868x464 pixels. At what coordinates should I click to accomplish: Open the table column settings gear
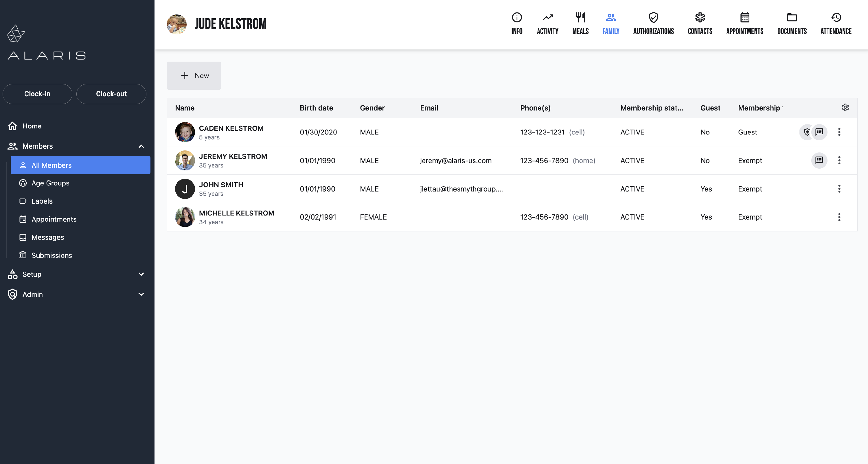pyautogui.click(x=845, y=108)
